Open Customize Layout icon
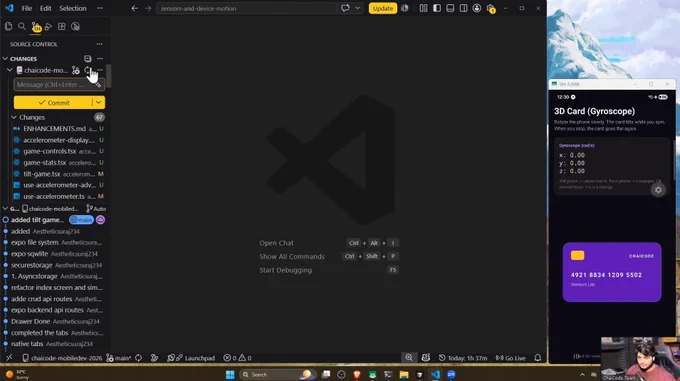 (x=424, y=8)
